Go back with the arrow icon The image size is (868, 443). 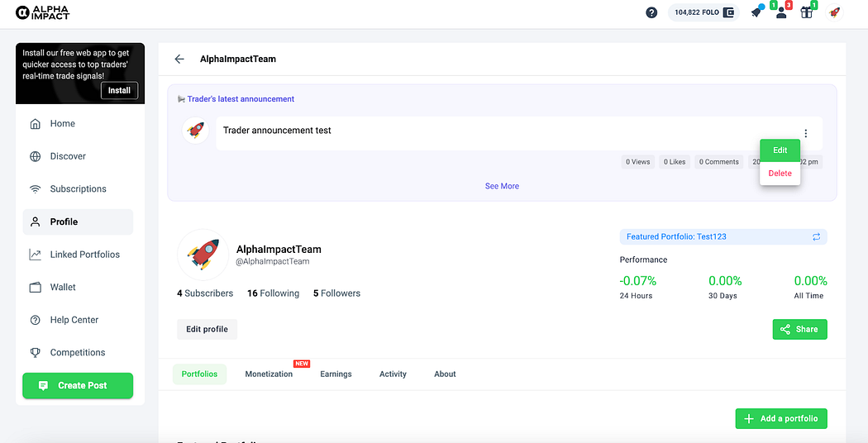179,59
